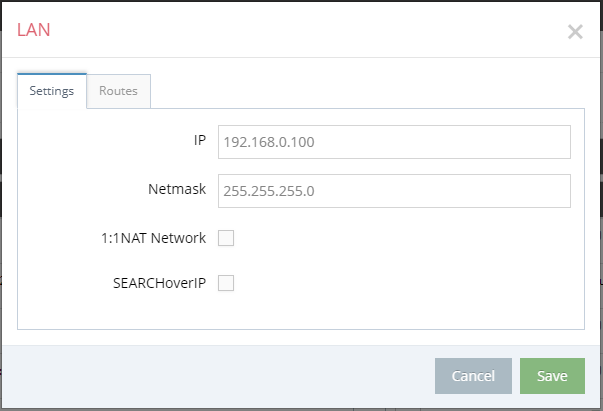Viewport: 603px width, 411px height.
Task: Click the 192.168.0.100 placeholder text
Action: 269,142
